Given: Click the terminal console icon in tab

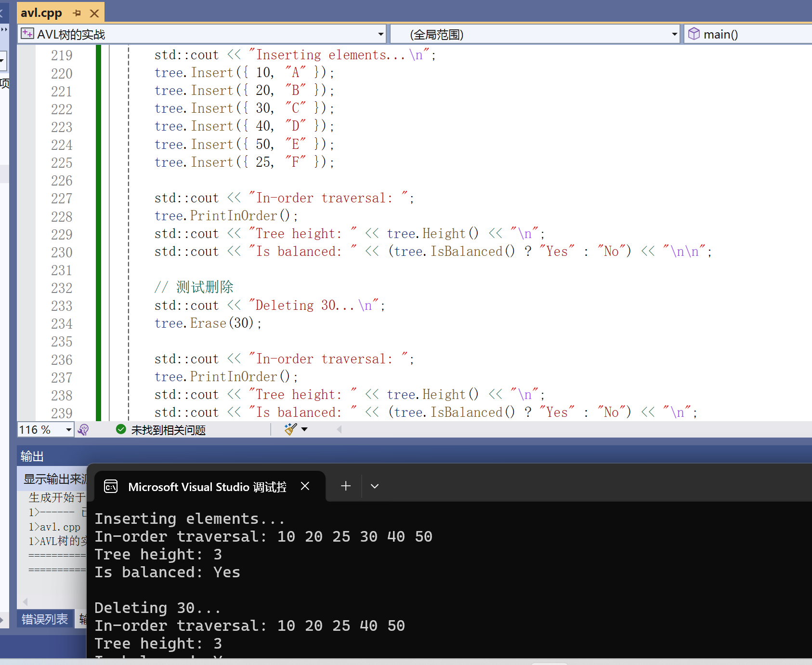Looking at the screenshot, I should pos(111,487).
